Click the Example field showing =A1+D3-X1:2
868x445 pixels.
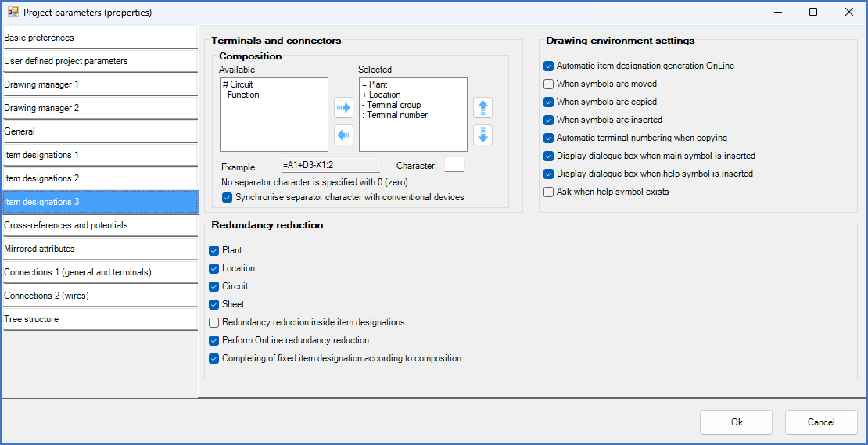click(x=331, y=165)
